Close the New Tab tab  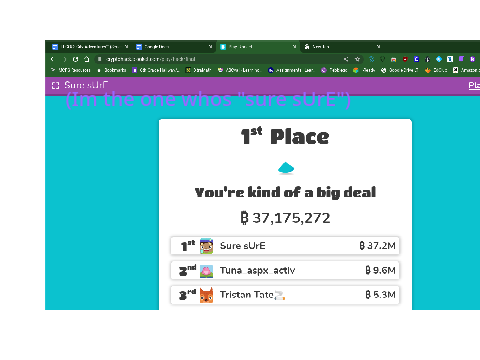click(x=378, y=47)
